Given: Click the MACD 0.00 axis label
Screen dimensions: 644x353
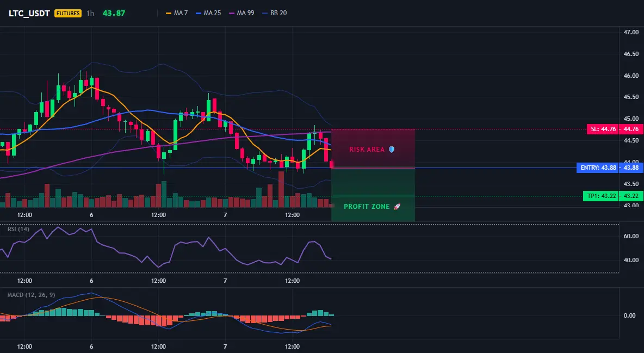Looking at the screenshot, I should 630,315.
